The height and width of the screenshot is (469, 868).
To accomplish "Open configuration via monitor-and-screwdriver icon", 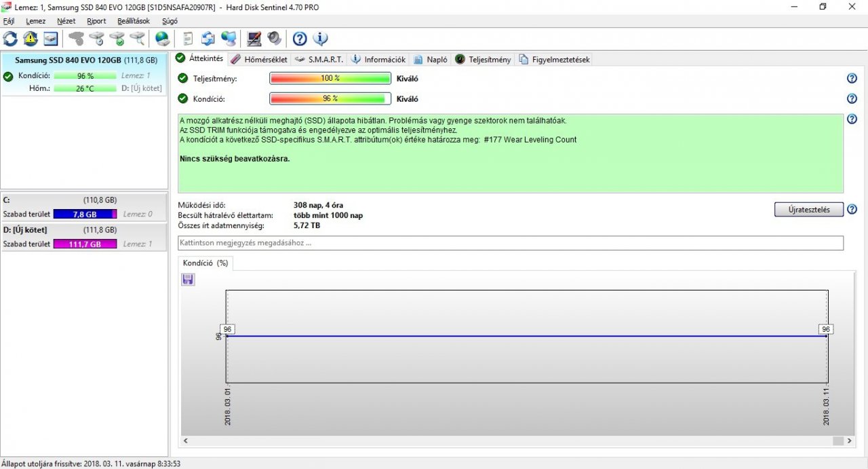I will point(254,38).
